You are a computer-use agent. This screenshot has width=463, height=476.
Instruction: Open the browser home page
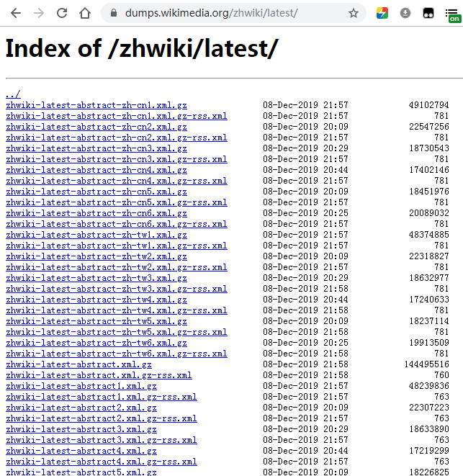coord(85,13)
